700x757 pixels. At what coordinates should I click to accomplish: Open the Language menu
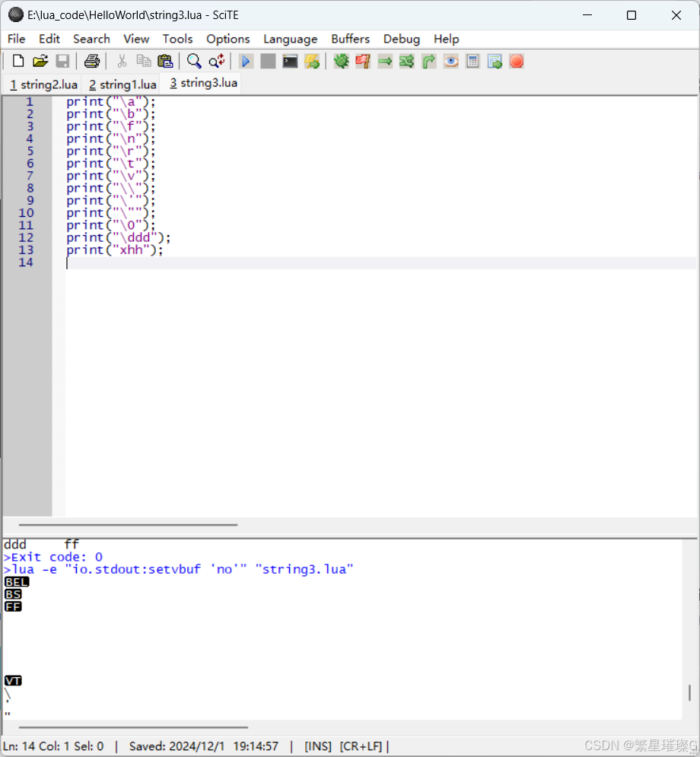pyautogui.click(x=290, y=39)
